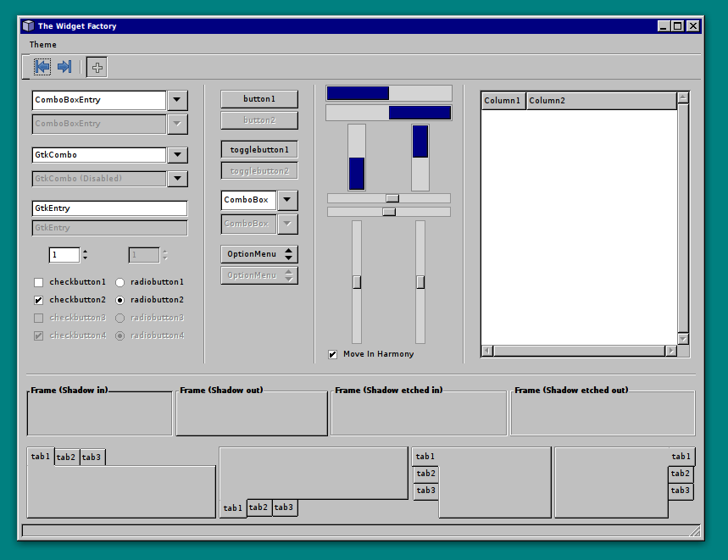728x560 pixels.
Task: Click the Frame (Shadow in) label
Action: 69,391
